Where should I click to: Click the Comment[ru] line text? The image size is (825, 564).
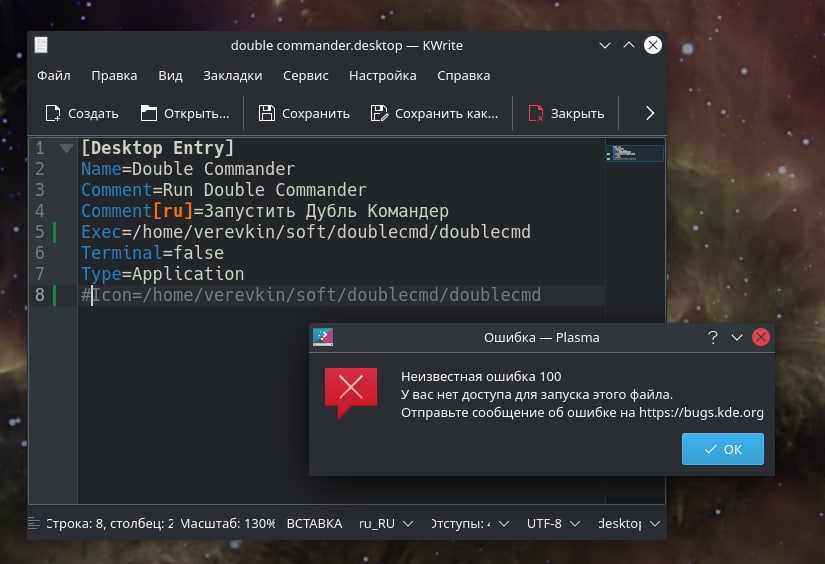click(x=265, y=211)
